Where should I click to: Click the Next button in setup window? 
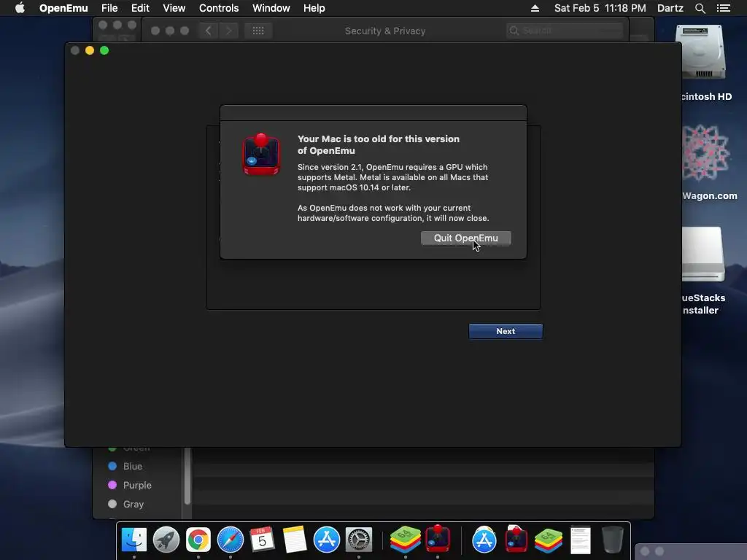(506, 331)
